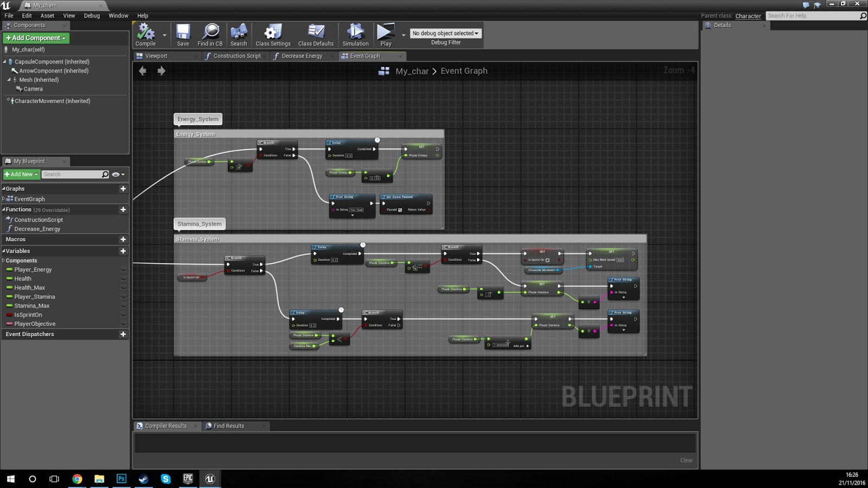The image size is (868, 488).
Task: Click the IsSprintOn red variable type pill
Action: [x=9, y=314]
